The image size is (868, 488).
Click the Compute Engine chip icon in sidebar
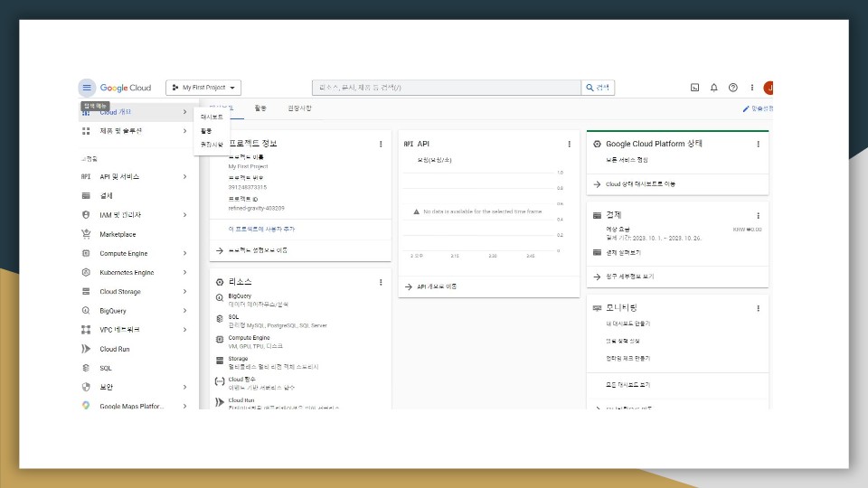tap(86, 253)
